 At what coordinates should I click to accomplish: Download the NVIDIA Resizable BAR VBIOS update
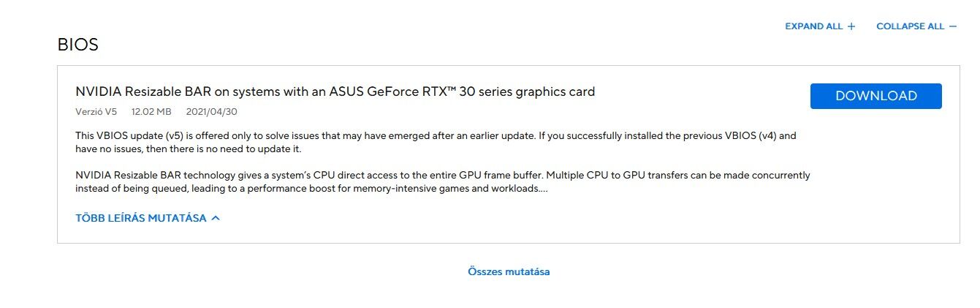tap(875, 96)
